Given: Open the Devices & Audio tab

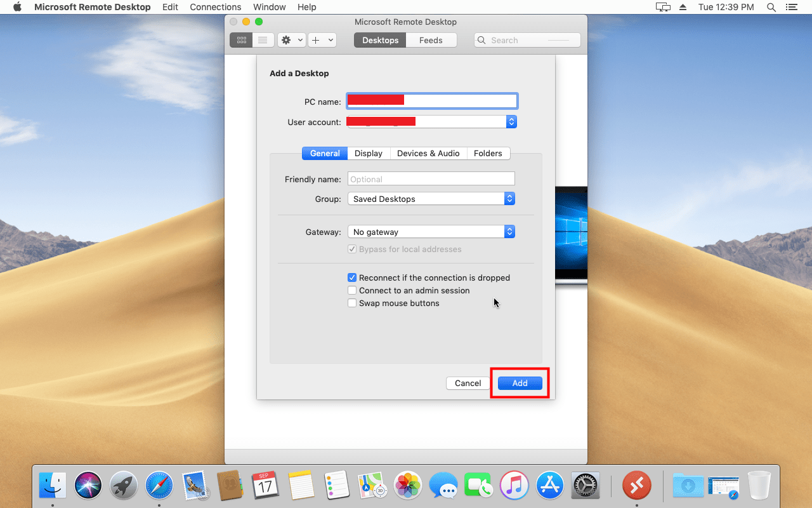Looking at the screenshot, I should click(428, 153).
